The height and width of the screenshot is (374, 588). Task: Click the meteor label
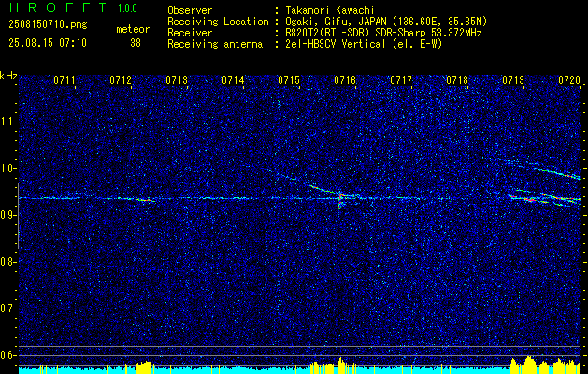tap(133, 29)
